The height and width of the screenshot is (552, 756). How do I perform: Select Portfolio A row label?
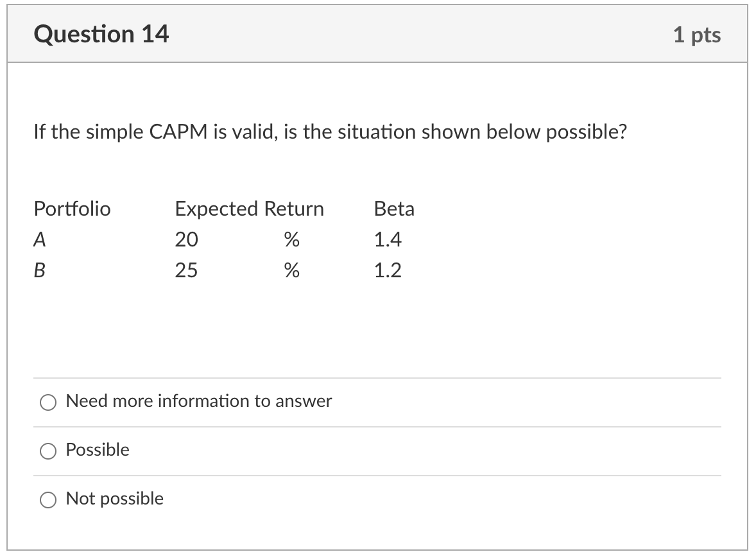(x=39, y=239)
